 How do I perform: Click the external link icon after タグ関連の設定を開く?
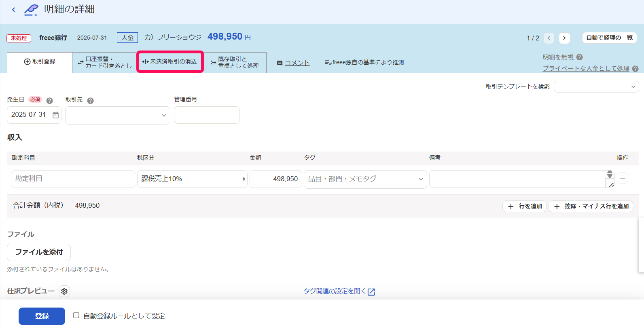371,292
